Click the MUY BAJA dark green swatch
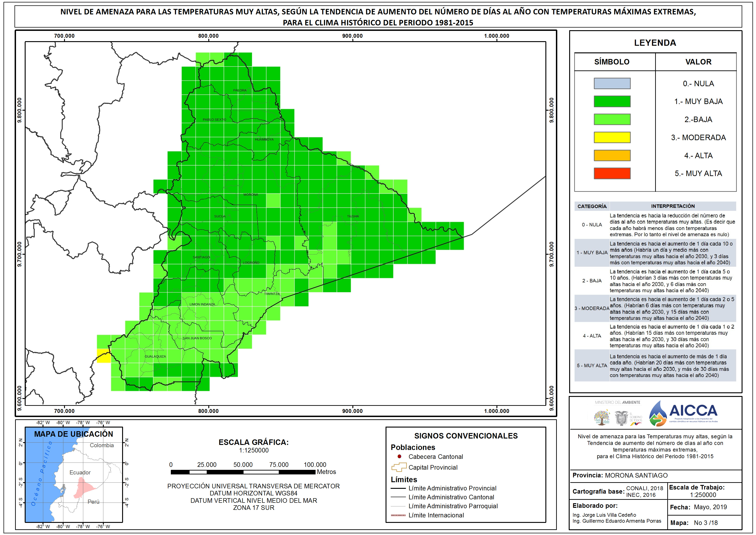756x535 pixels. pyautogui.click(x=612, y=101)
